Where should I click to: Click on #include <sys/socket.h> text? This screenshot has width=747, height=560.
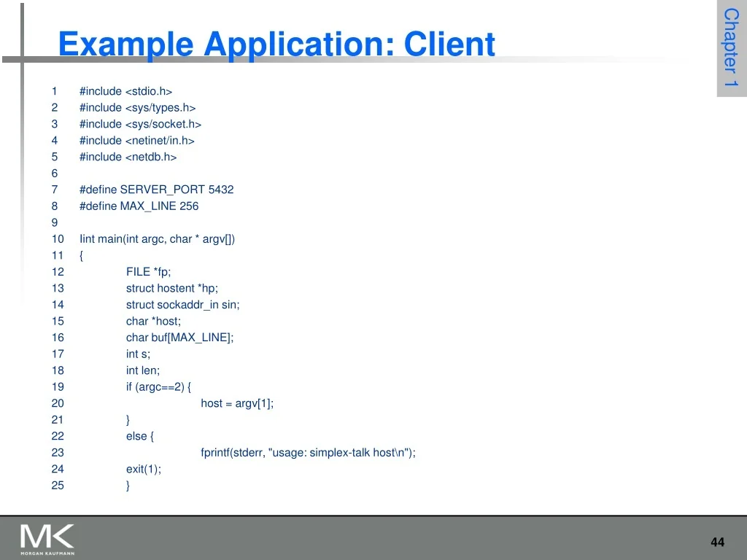pos(140,124)
